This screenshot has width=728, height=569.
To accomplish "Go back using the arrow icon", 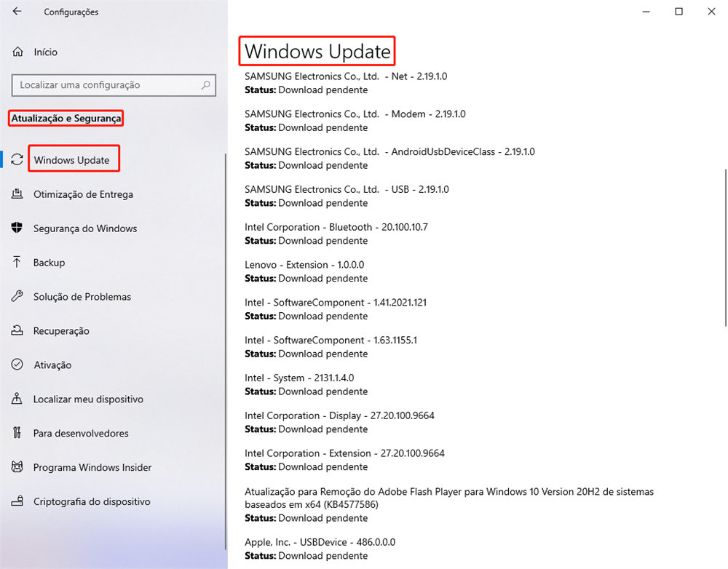I will point(17,11).
